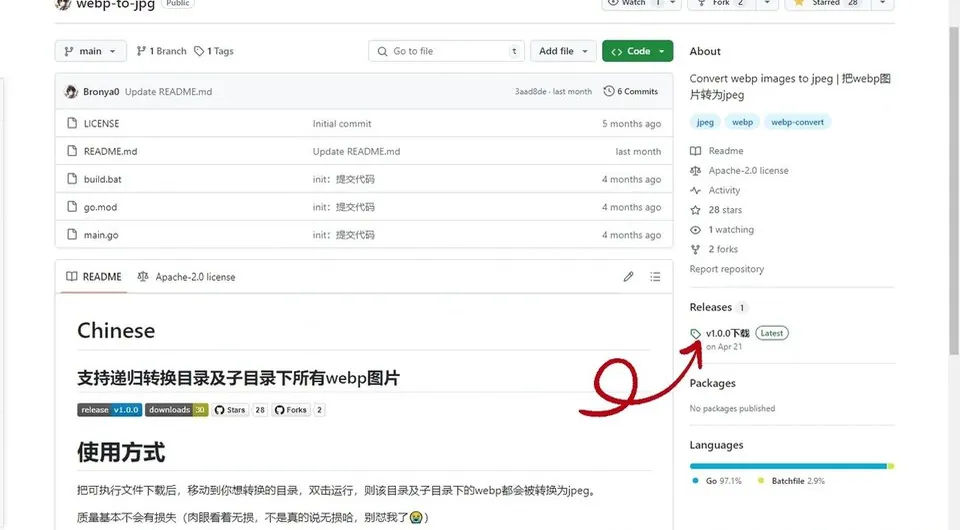Click the book icon on README tab
960x530 pixels.
[x=72, y=277]
